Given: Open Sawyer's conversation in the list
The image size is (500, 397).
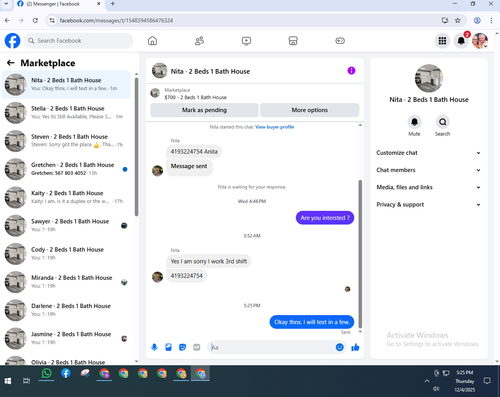Looking at the screenshot, I should click(x=66, y=226).
